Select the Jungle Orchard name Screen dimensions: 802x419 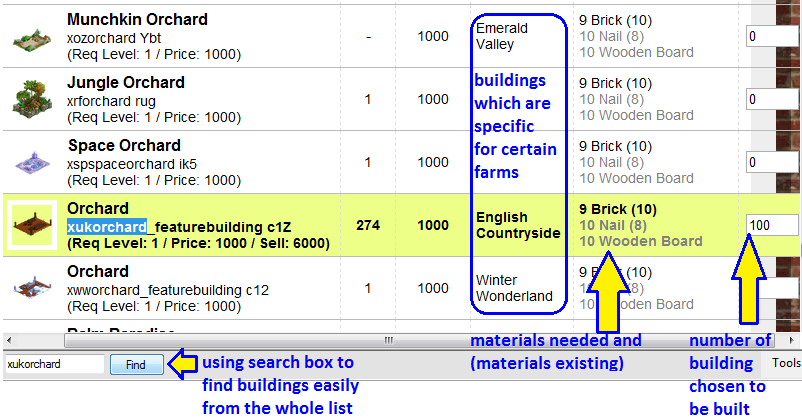[126, 82]
